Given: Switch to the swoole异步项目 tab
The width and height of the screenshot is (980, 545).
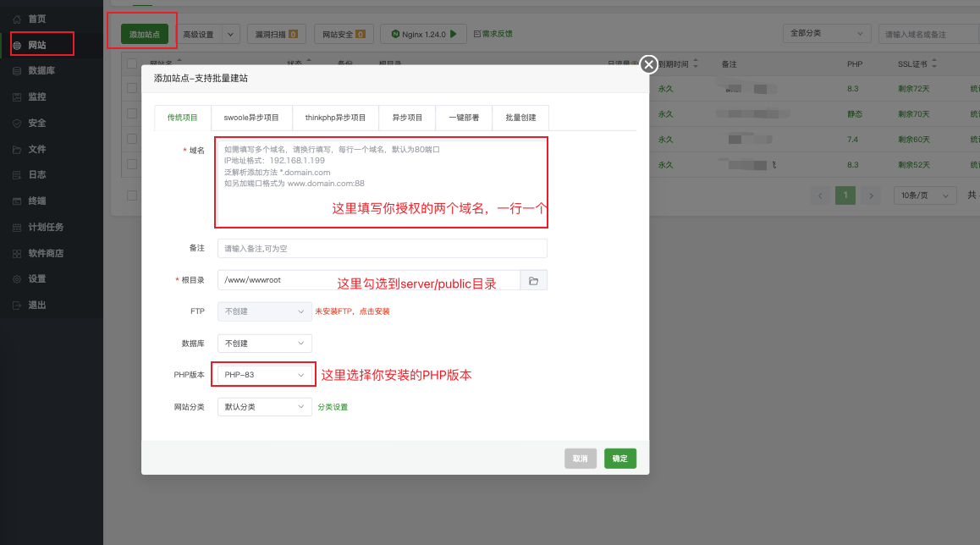Looking at the screenshot, I should [x=252, y=118].
